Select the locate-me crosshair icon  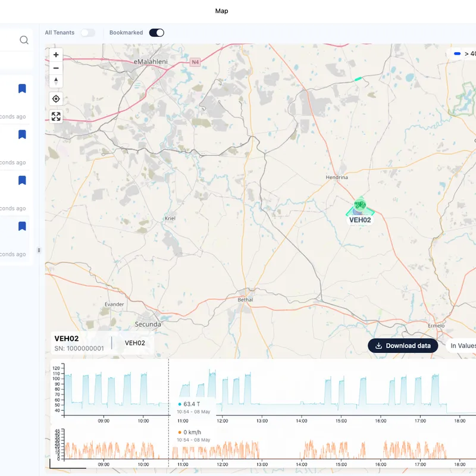56,98
